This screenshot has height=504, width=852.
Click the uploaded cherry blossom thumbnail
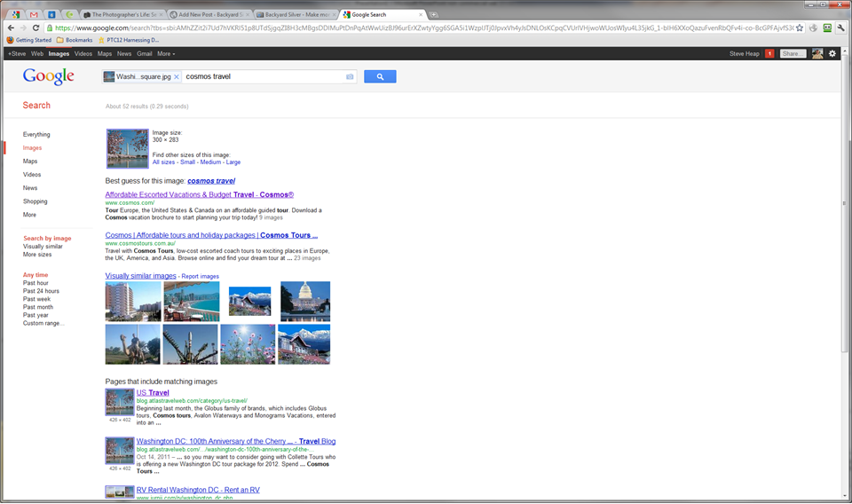click(x=128, y=148)
